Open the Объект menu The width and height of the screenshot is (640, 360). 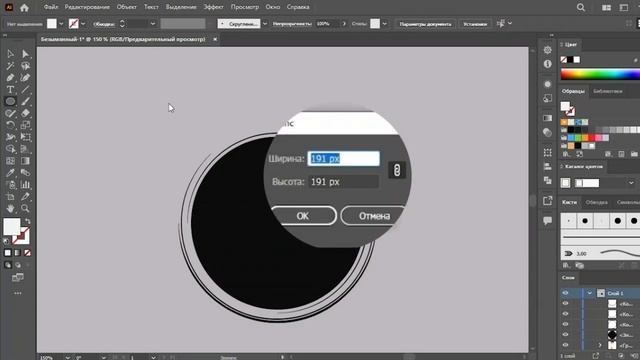tap(127, 7)
